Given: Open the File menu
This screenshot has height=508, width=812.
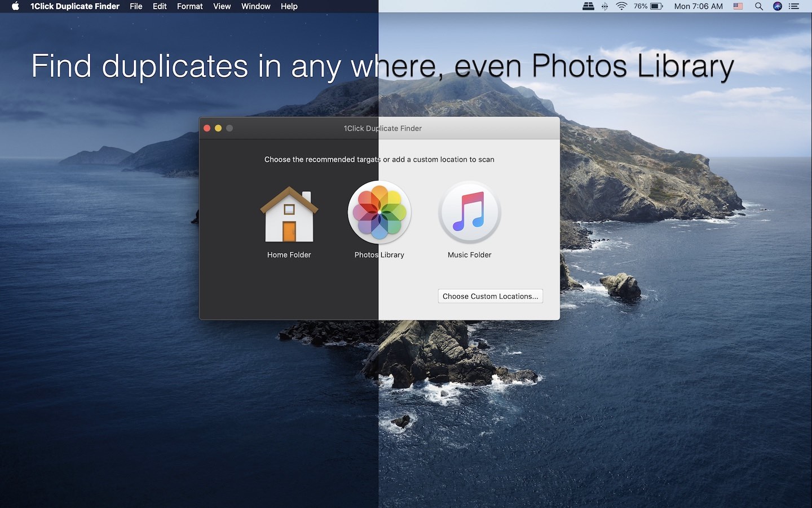Looking at the screenshot, I should pos(136,6).
